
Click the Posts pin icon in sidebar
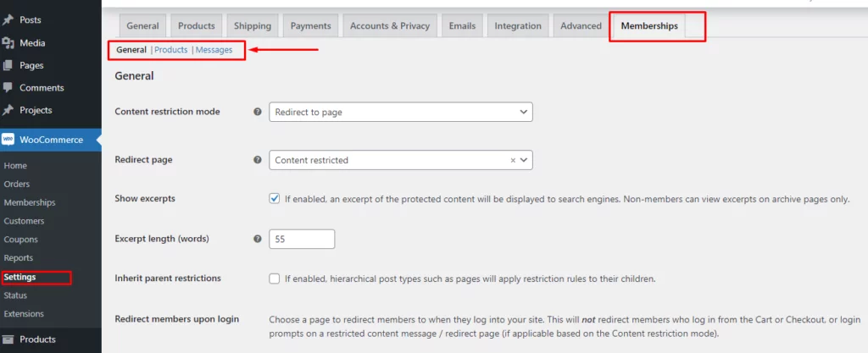click(x=8, y=19)
